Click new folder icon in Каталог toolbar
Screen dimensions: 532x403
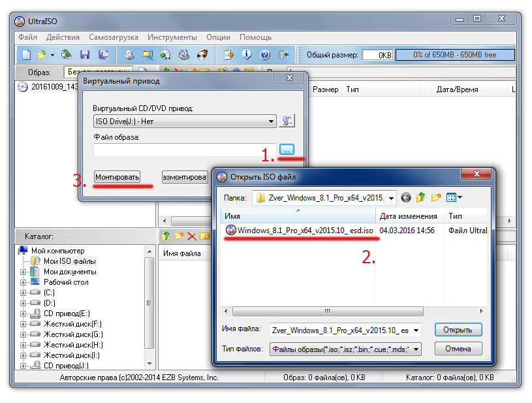tap(179, 236)
